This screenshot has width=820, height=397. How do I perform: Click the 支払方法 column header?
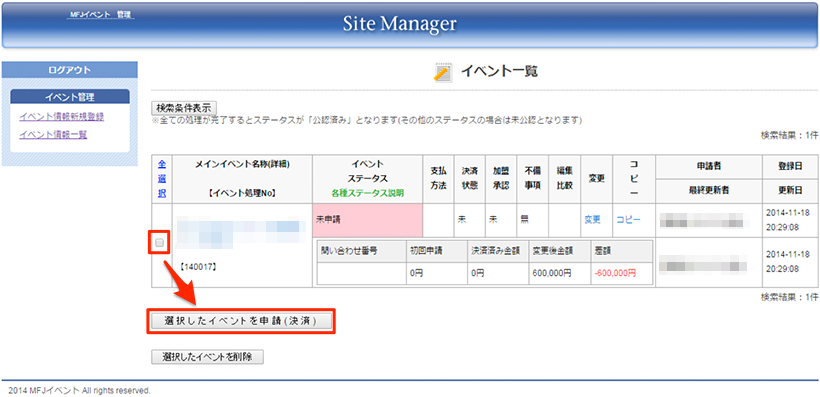[x=438, y=179]
